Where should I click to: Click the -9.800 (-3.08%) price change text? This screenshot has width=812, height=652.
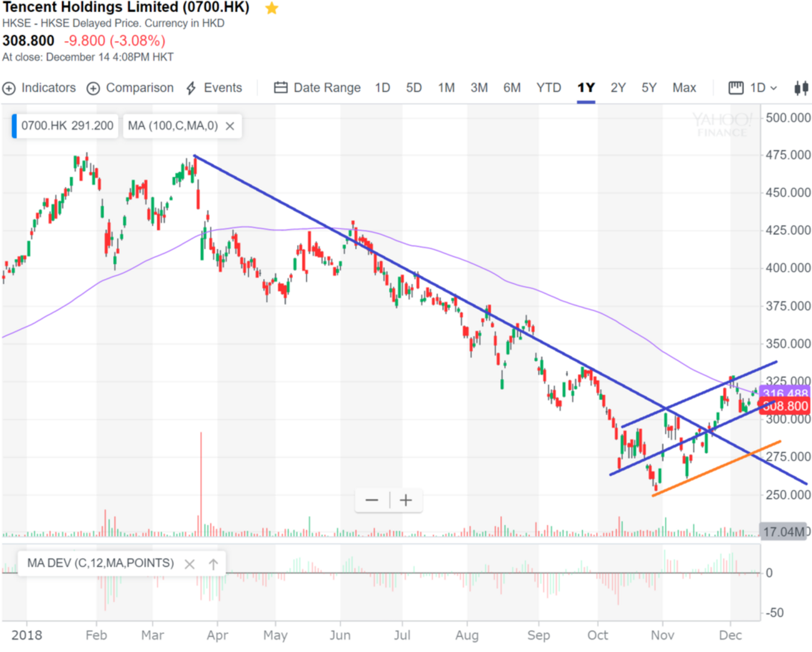tap(115, 41)
